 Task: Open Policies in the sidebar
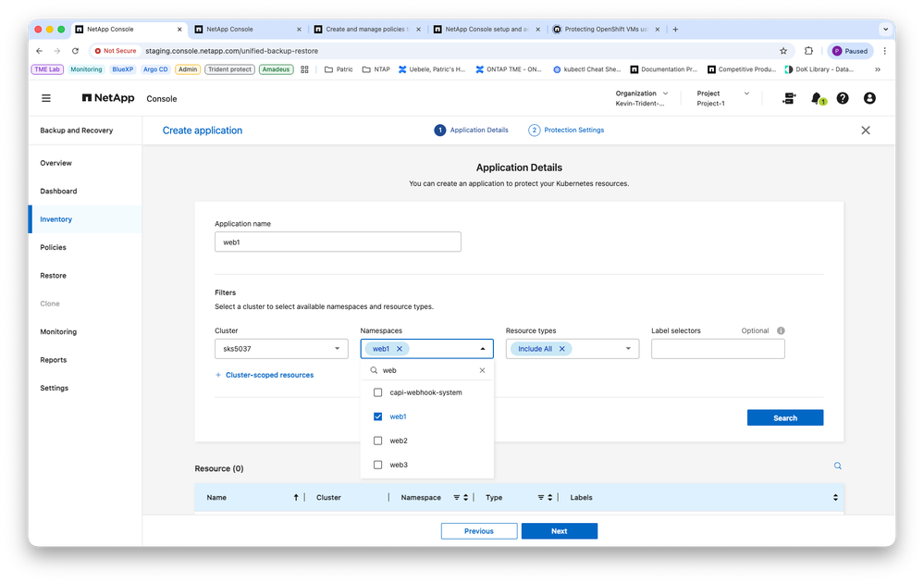53,247
